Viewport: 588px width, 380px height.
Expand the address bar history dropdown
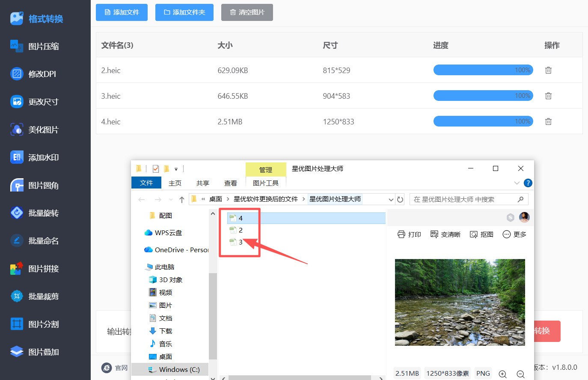click(391, 199)
